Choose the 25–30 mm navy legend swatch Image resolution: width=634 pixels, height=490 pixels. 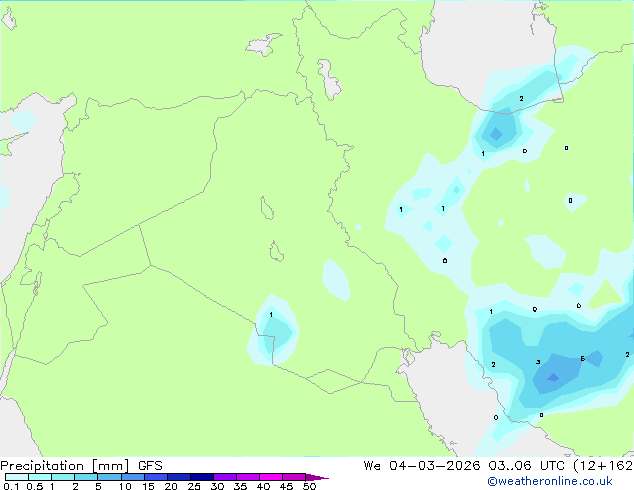point(202,477)
